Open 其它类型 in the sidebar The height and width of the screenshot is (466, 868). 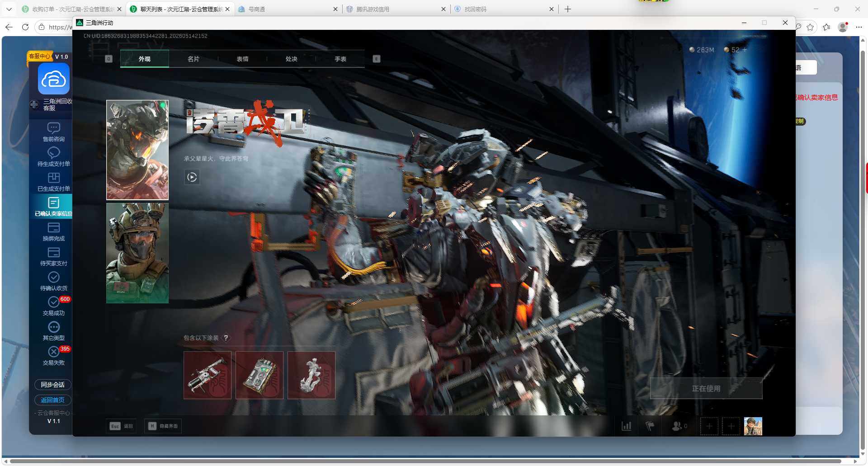pos(53,331)
